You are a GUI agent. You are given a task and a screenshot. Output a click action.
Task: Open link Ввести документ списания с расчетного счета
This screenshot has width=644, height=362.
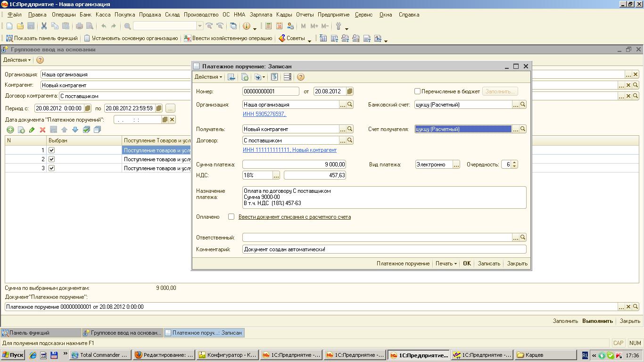tap(295, 217)
